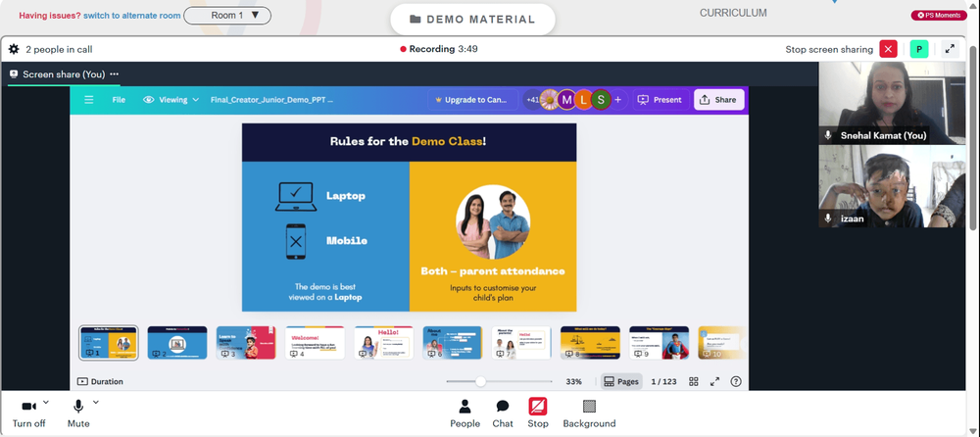The image size is (980, 437).
Task: Open Canva hamburger menu
Action: [89, 99]
